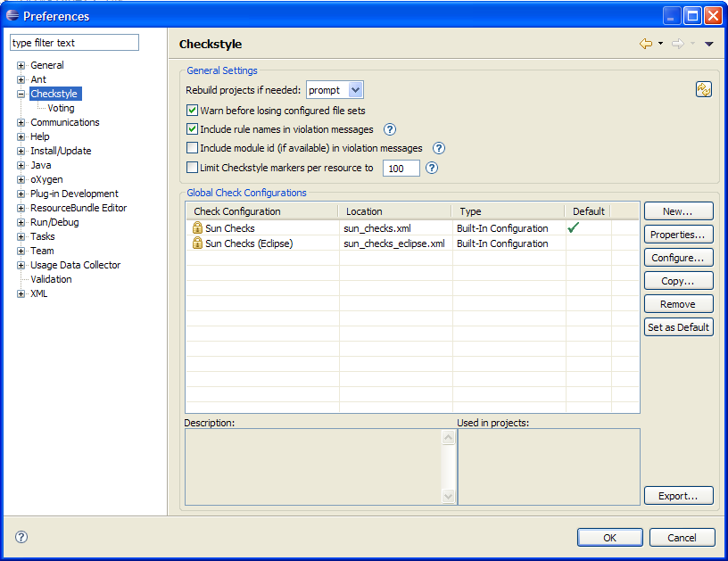Click the Cancel button
Viewport: 728px width, 561px height.
[x=682, y=537]
